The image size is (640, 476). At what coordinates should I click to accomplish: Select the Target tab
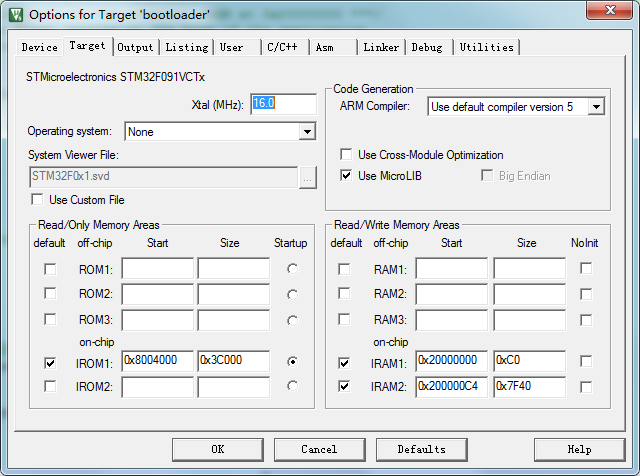click(87, 46)
